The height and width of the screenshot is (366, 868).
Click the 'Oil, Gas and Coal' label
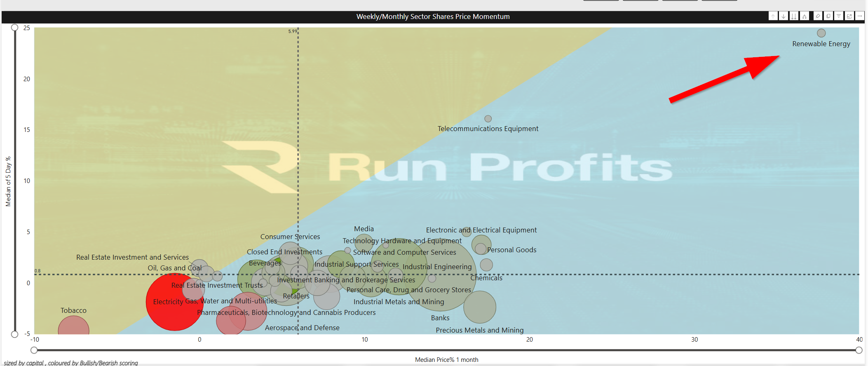175,268
